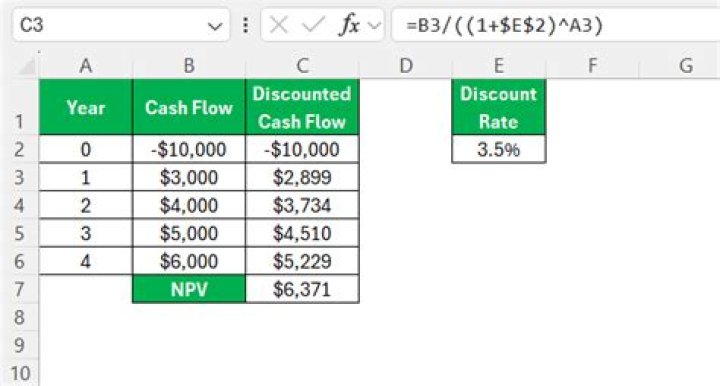This screenshot has width=720, height=386.
Task: Select row 10 header
Action: coord(19,373)
